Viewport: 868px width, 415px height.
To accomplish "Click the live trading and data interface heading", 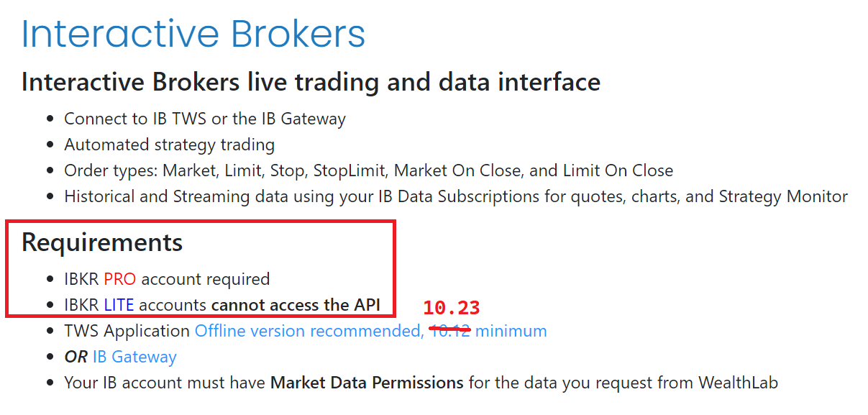I will coord(311,82).
